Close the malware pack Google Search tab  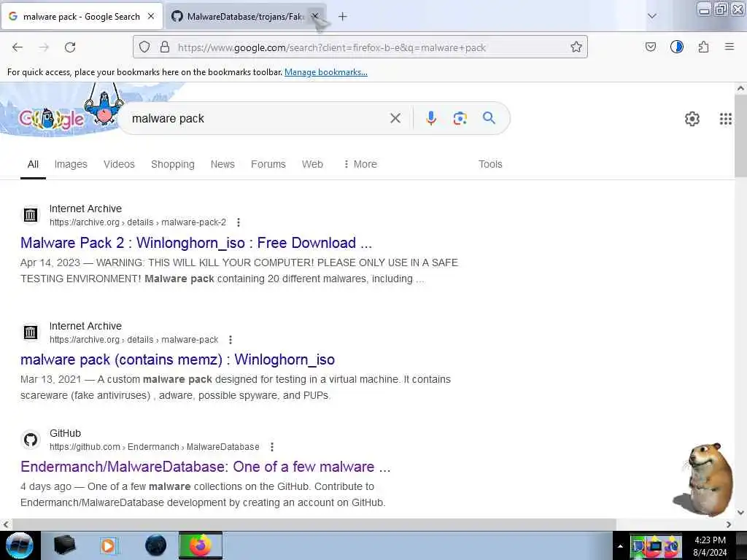(x=151, y=16)
